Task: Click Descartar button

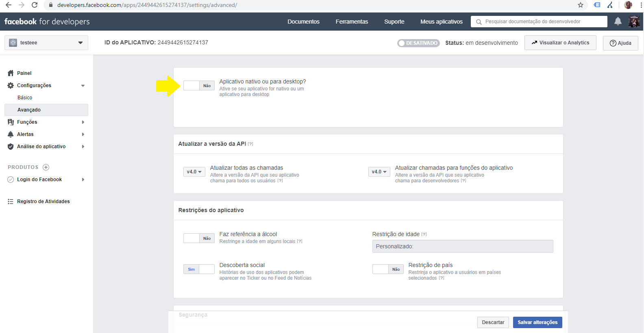Action: tap(493, 322)
